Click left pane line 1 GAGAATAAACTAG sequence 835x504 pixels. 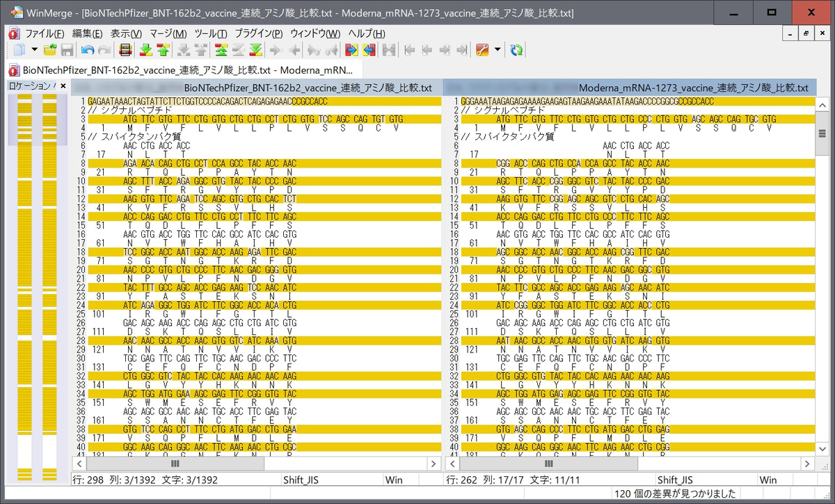pos(208,101)
